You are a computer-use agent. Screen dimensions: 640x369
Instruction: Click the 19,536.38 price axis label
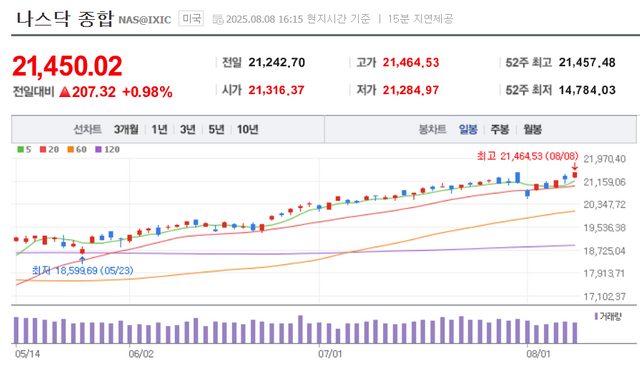point(605,228)
